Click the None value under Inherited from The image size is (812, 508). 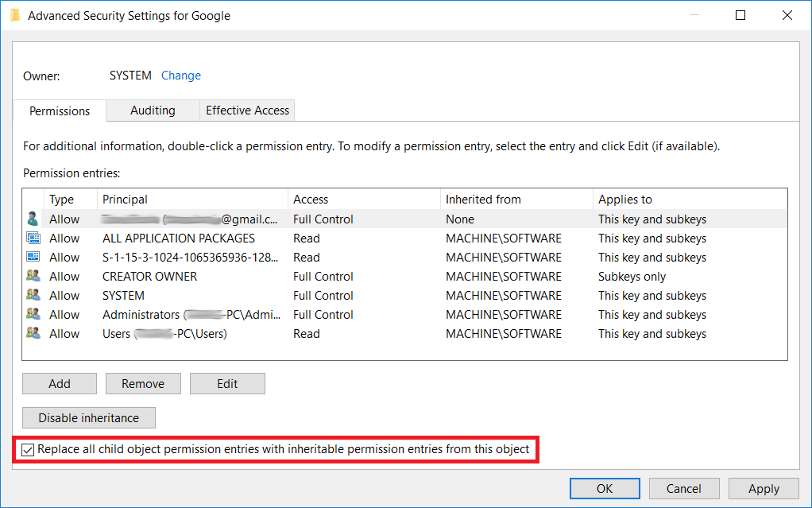click(x=460, y=219)
